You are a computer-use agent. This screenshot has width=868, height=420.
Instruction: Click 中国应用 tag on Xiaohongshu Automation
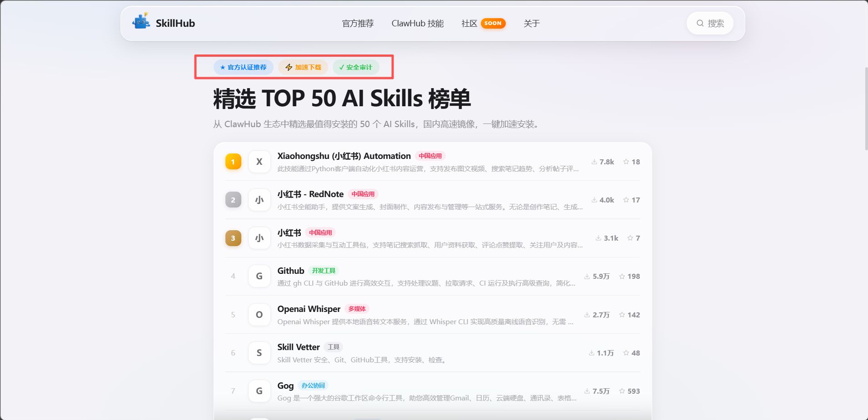(x=430, y=156)
